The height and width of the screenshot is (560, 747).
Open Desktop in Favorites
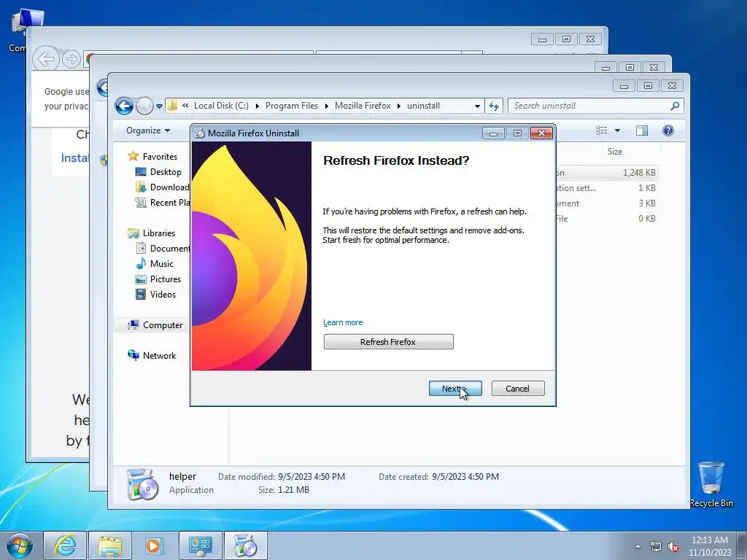(x=166, y=172)
